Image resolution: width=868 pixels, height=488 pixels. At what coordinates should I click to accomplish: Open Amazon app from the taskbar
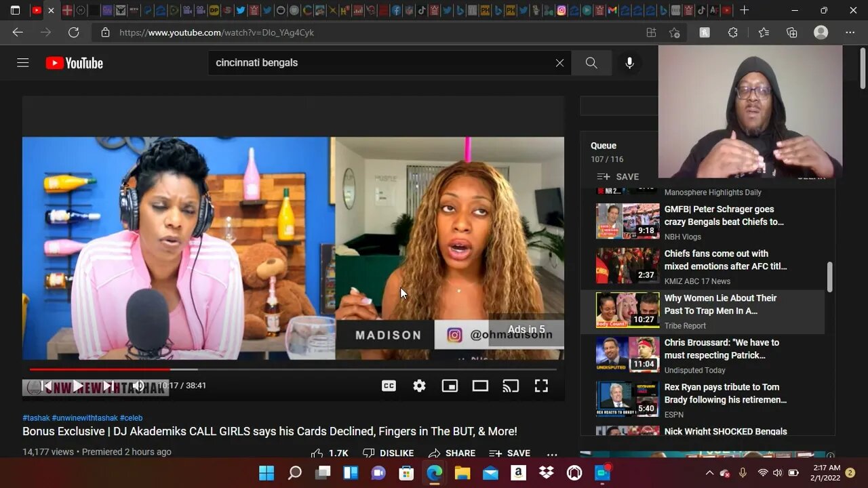pyautogui.click(x=518, y=473)
